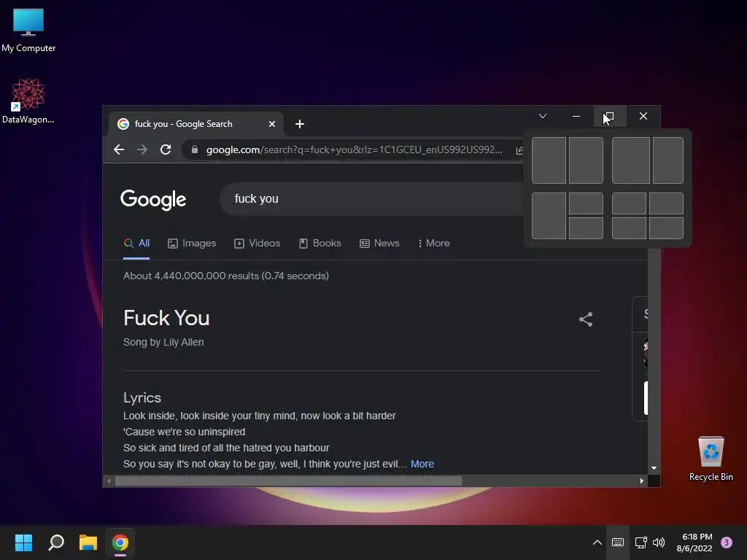Click the vertical scrollbar down arrow
Viewport: 747px width, 560px height.
pyautogui.click(x=654, y=468)
